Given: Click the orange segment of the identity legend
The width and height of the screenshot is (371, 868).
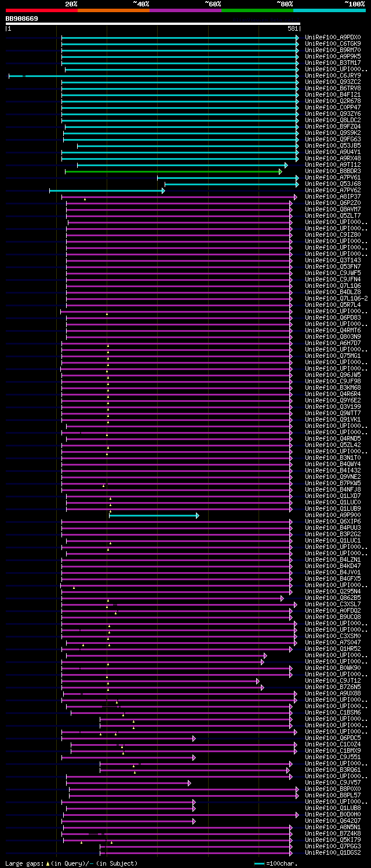Looking at the screenshot, I should [x=114, y=10].
